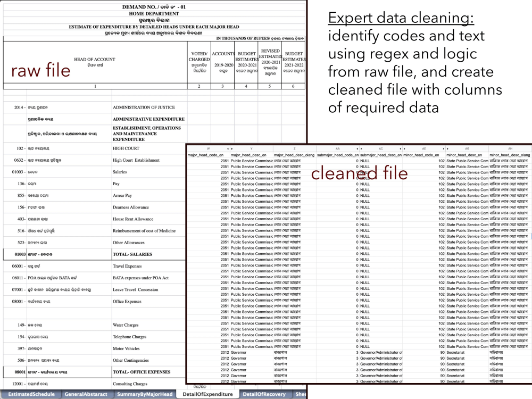Open the EstimatedSchedule sheet tab

pyautogui.click(x=31, y=394)
